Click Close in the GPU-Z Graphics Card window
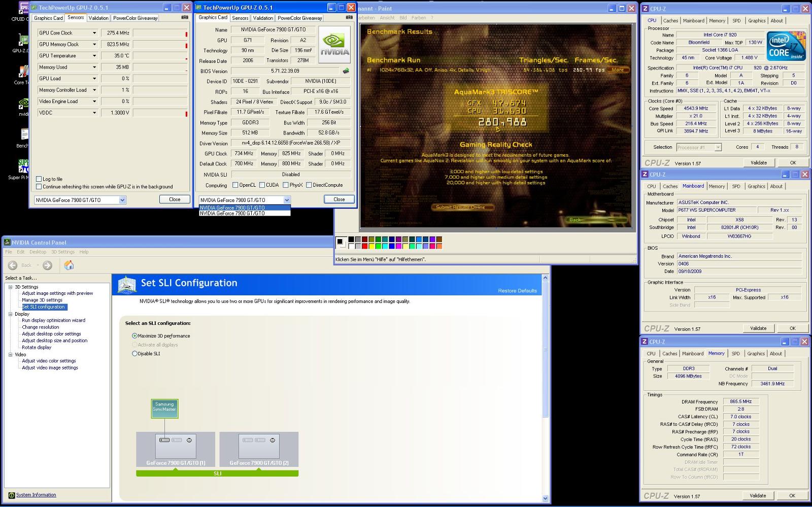812x507 pixels. pyautogui.click(x=339, y=199)
